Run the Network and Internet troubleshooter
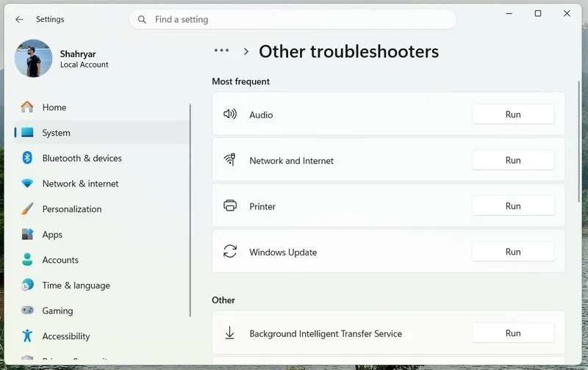The width and height of the screenshot is (588, 370). pos(513,160)
